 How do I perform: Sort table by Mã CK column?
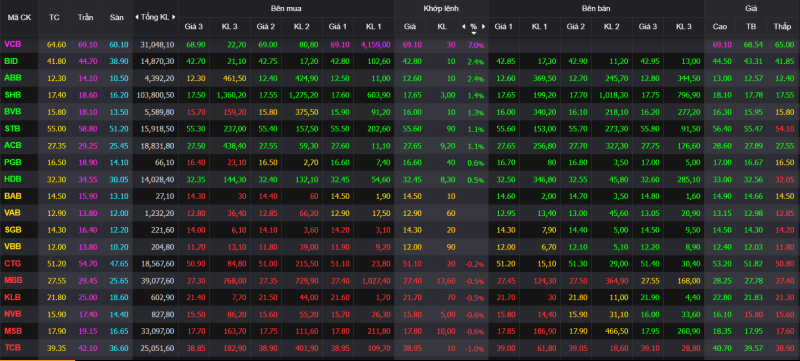(x=19, y=17)
